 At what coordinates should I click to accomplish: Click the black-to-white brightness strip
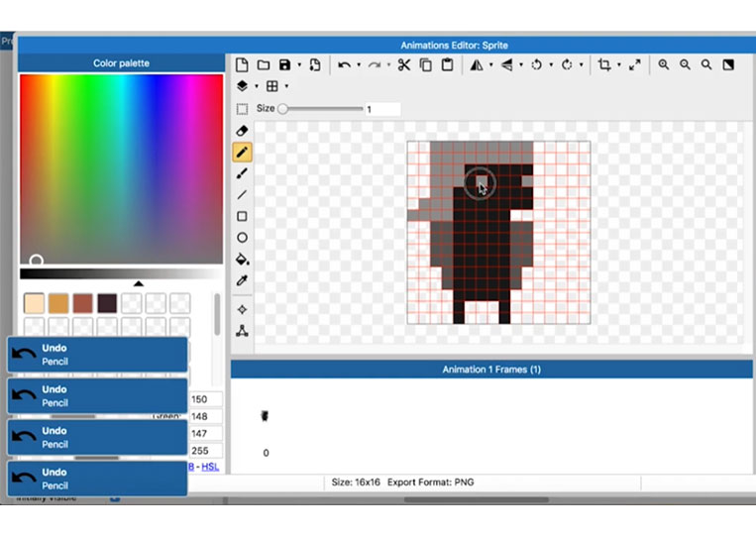click(122, 274)
